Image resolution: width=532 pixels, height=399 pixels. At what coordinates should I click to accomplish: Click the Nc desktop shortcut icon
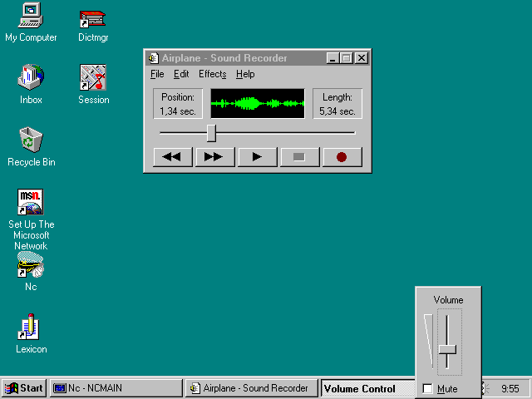click(x=31, y=266)
